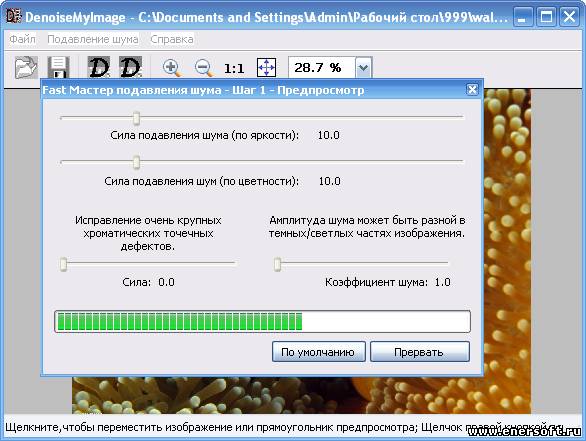
Task: Close the noise suppression wizard dialog
Action: [x=472, y=90]
